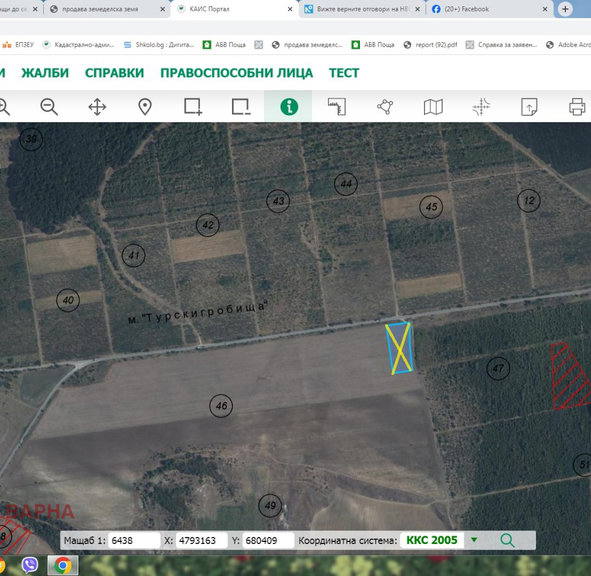Open the ЖАЛБИ menu
This screenshot has width=591, height=576.
tap(45, 73)
